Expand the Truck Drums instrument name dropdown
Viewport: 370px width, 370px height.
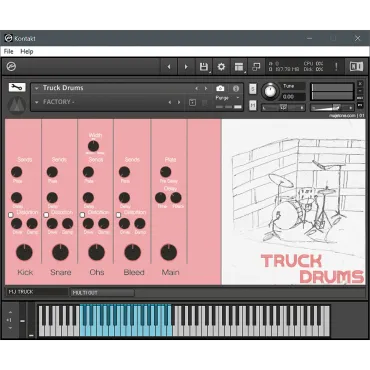coord(37,88)
